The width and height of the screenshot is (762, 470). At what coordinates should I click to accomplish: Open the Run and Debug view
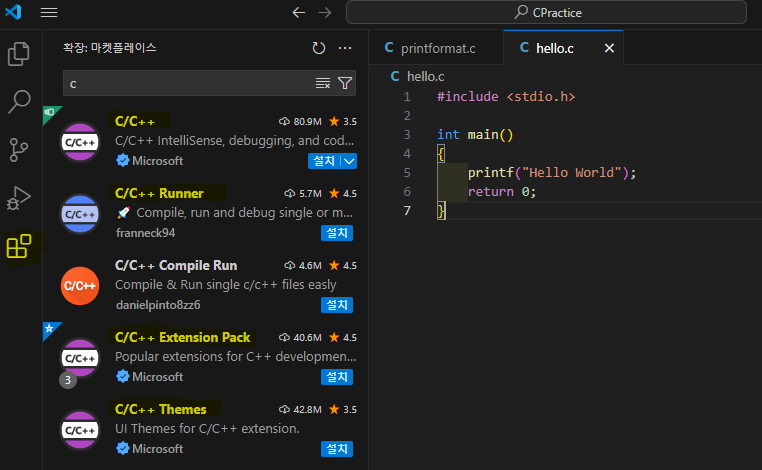(18, 198)
